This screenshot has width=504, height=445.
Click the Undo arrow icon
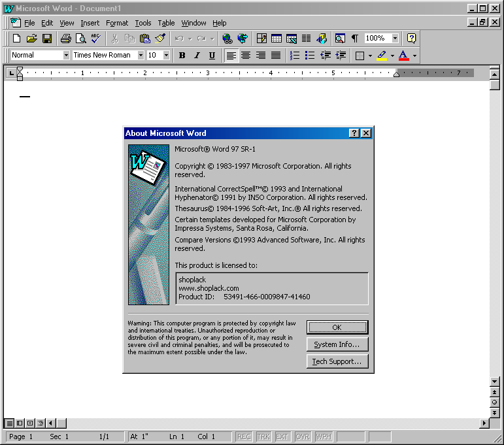(x=179, y=39)
